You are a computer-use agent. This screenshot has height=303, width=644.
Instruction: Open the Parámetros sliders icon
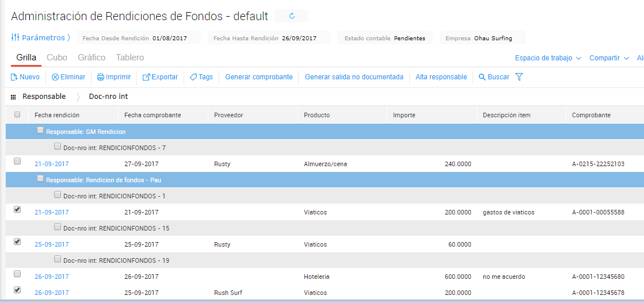(x=16, y=37)
